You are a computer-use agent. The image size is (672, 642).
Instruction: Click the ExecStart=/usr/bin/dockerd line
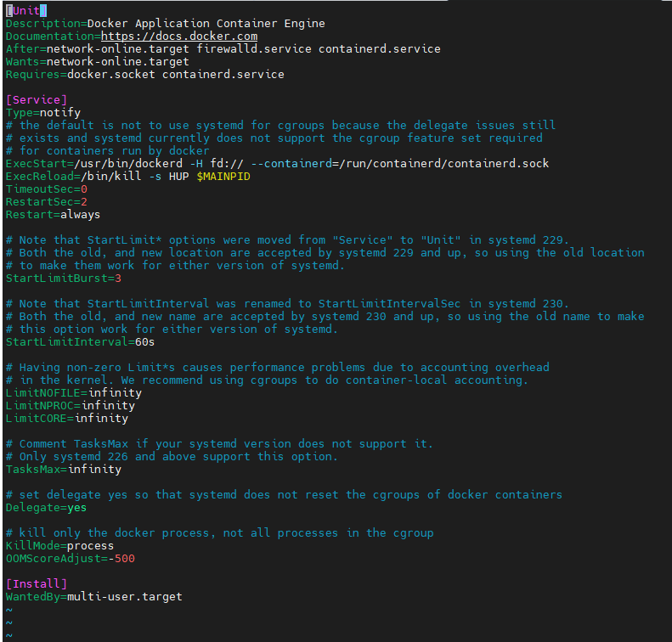point(277,164)
